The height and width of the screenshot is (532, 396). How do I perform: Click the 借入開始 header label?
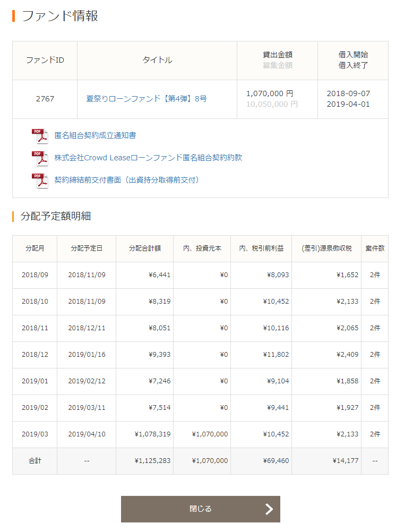(x=353, y=55)
